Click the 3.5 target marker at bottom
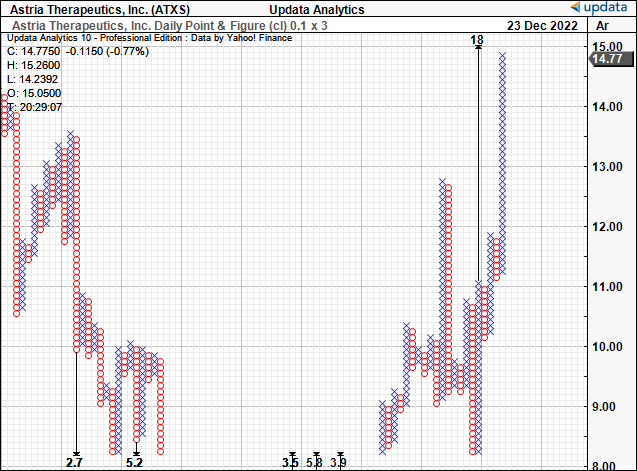Screen dimensions: 637x471 [290, 462]
